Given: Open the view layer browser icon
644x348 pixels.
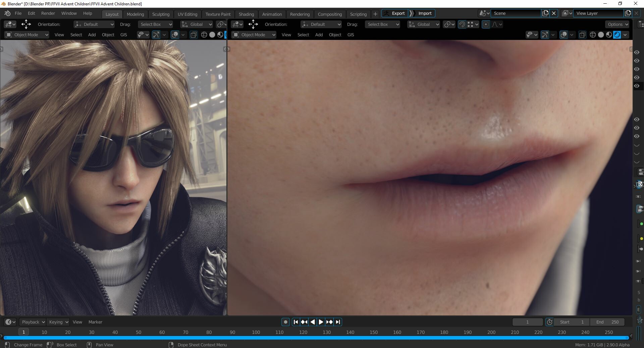Looking at the screenshot, I should click(x=567, y=13).
